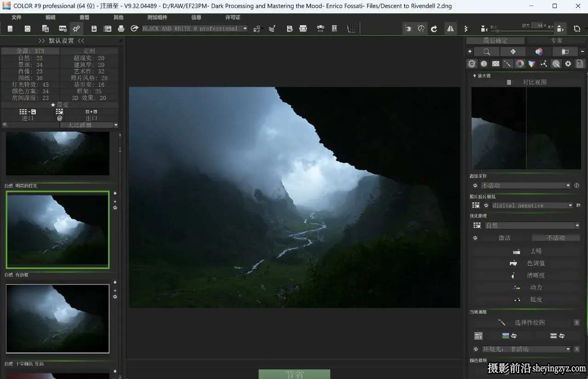Click the 选择性绘图 button
The height and width of the screenshot is (379, 588).
[x=521, y=323]
